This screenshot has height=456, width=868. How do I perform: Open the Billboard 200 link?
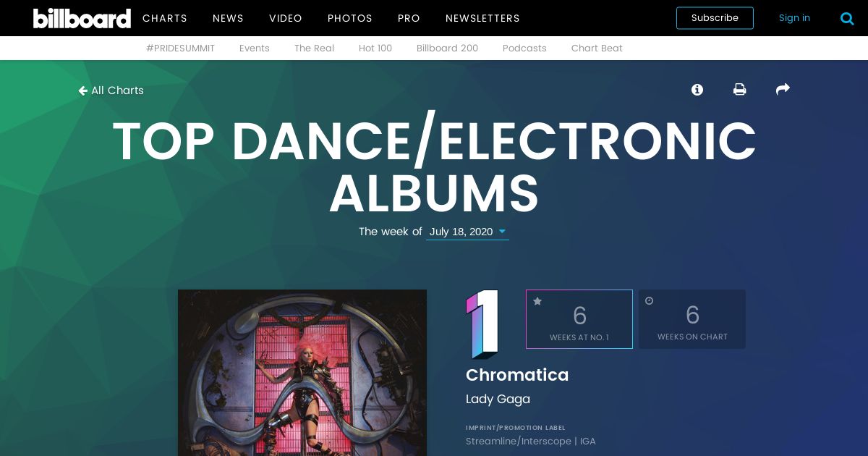[x=447, y=48]
